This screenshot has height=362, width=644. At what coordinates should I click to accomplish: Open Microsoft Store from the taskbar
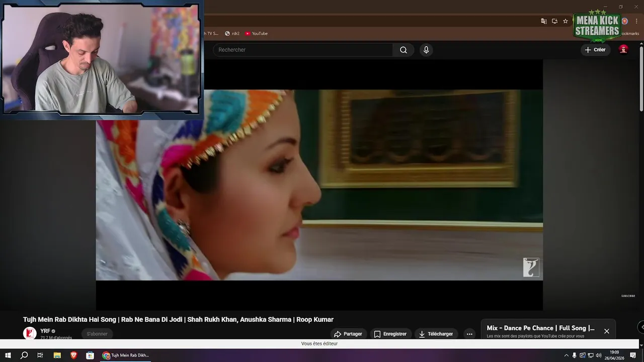tap(90, 355)
